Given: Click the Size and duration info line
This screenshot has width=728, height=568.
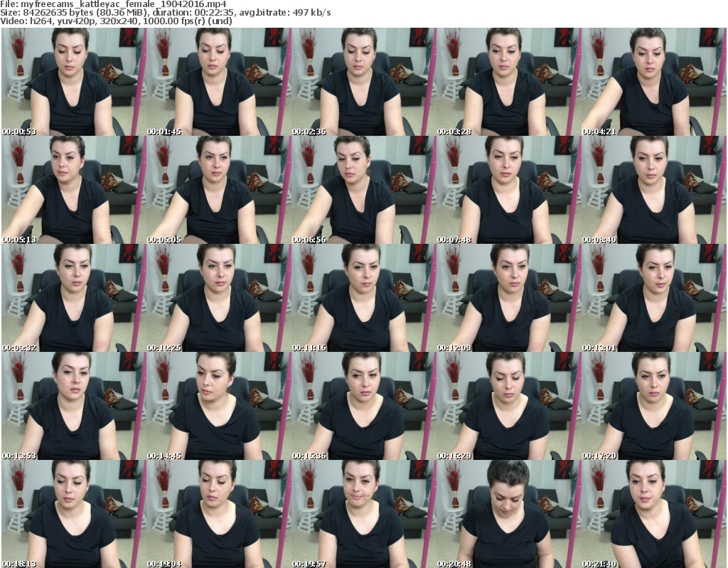Looking at the screenshot, I should [165, 13].
